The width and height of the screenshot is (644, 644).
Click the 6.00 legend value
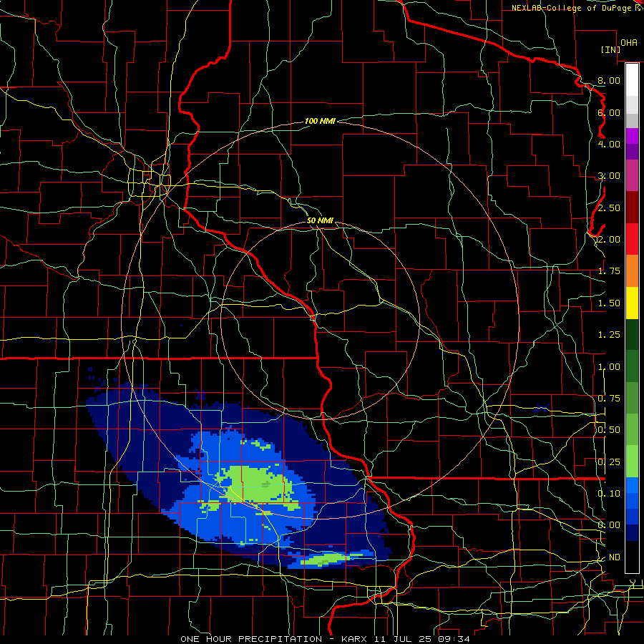point(609,112)
